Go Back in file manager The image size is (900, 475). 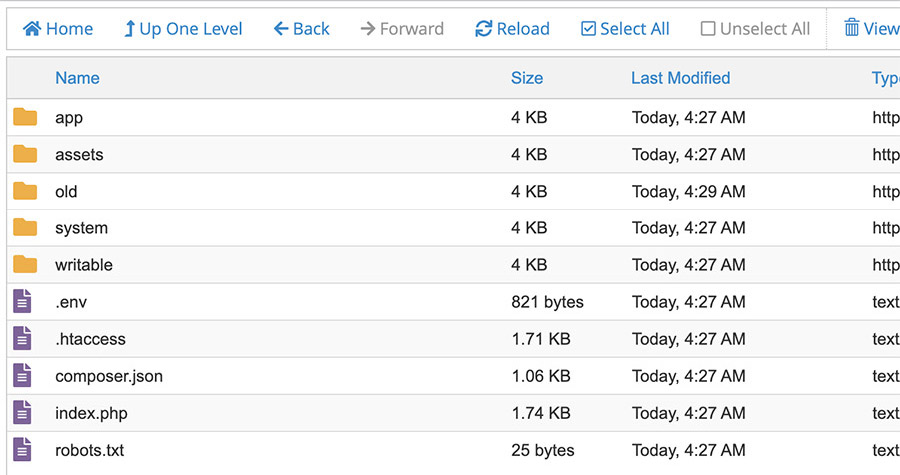[302, 29]
